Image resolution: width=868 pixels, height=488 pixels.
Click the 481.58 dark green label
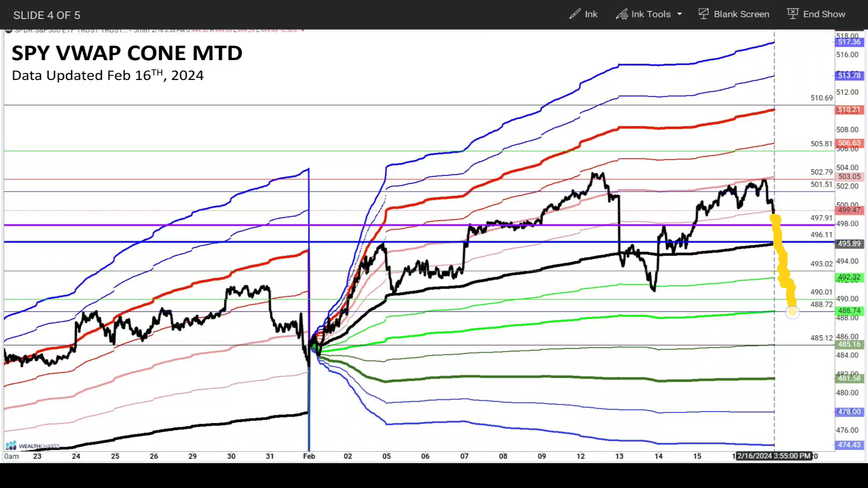[x=849, y=378]
